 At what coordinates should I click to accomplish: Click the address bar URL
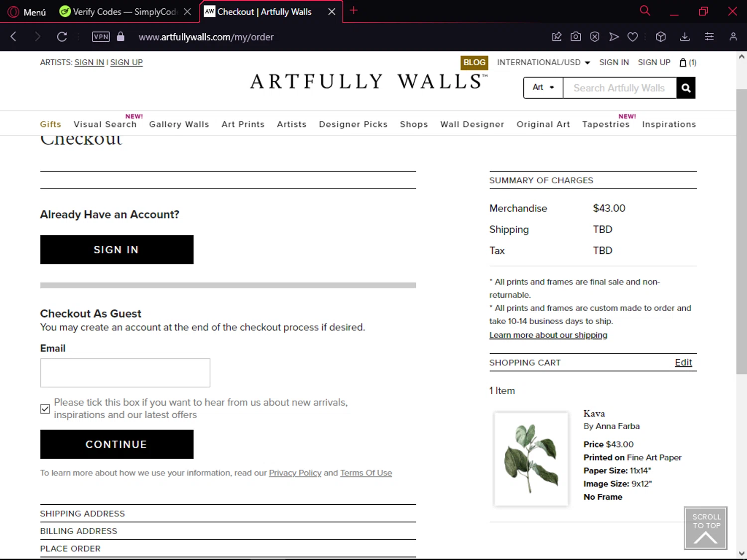[x=206, y=37]
